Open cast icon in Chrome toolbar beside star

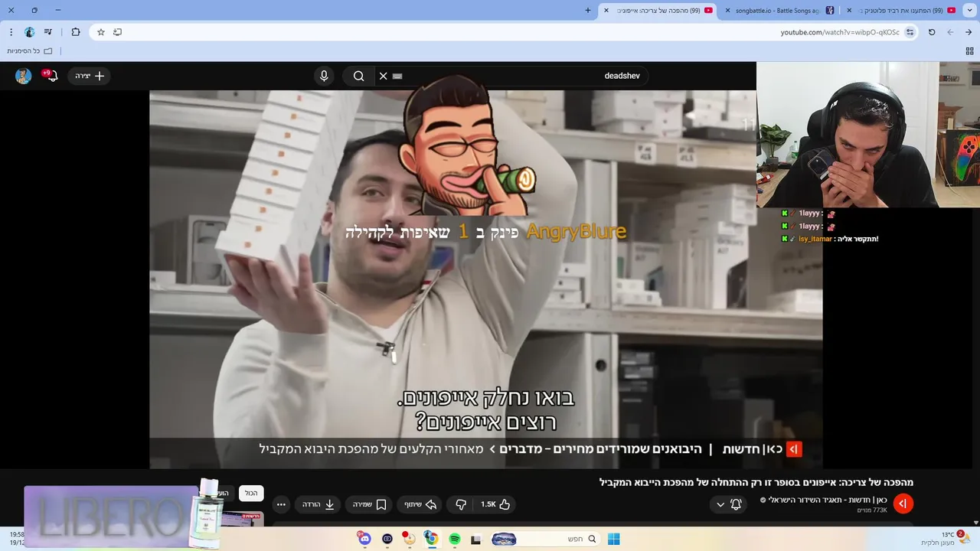pyautogui.click(x=117, y=32)
